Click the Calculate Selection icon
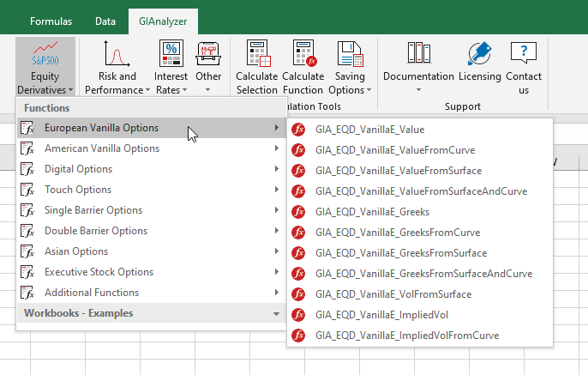Screen dimensions: 588x375 point(258,53)
